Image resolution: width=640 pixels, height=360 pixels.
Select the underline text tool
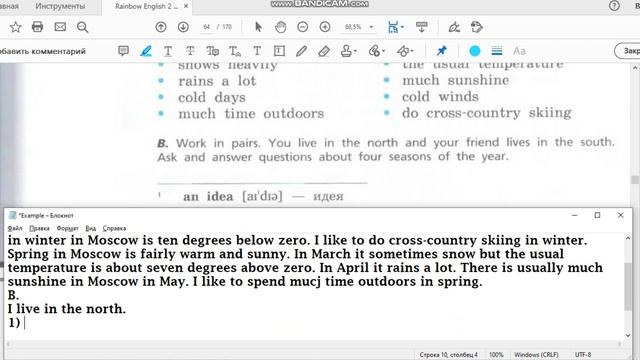click(x=168, y=51)
